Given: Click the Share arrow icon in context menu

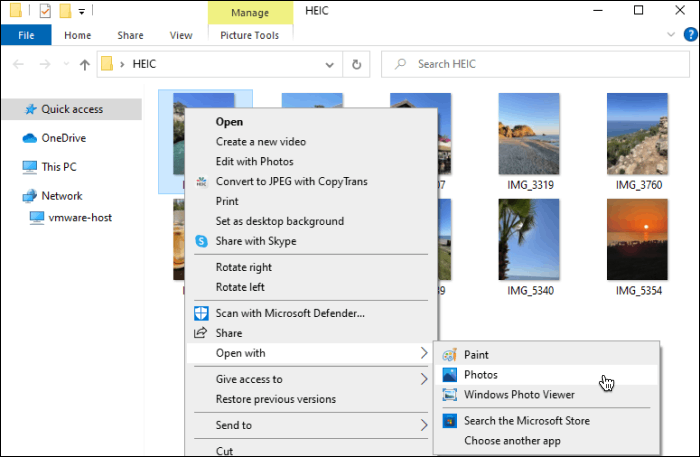Looking at the screenshot, I should 200,333.
